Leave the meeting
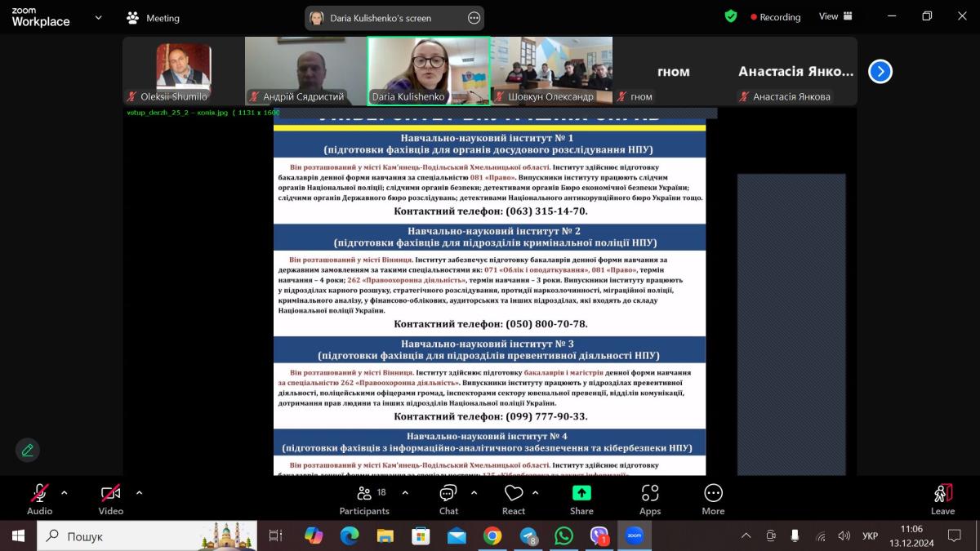Viewport: 980px width, 551px height. pyautogui.click(x=942, y=499)
